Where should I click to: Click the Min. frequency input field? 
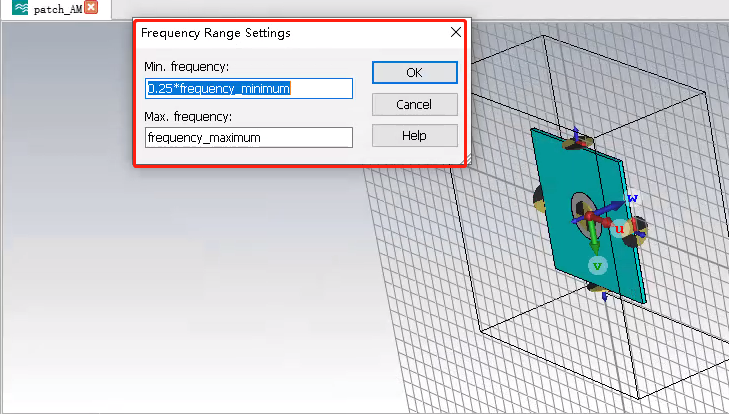(x=249, y=88)
